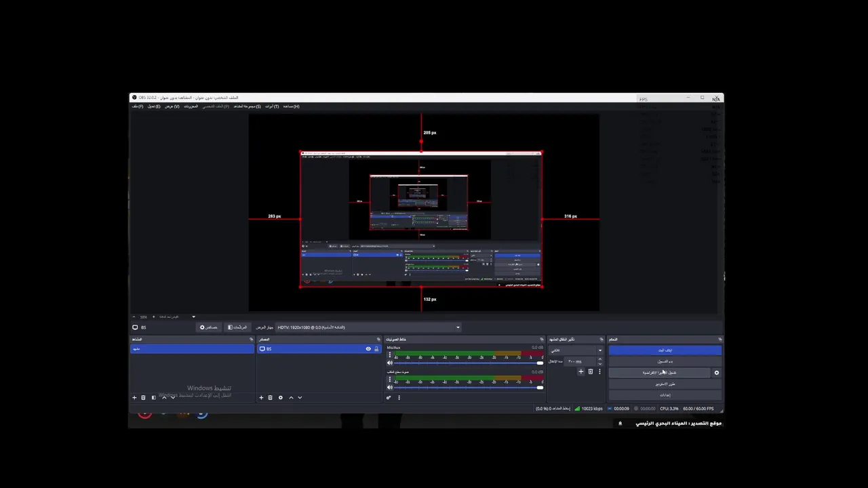This screenshot has height=488, width=868.
Task: Open transition properties three-dot menu
Action: click(x=599, y=371)
